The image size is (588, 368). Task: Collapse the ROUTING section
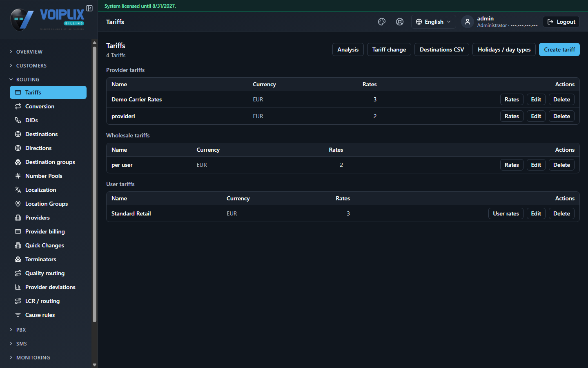point(48,79)
